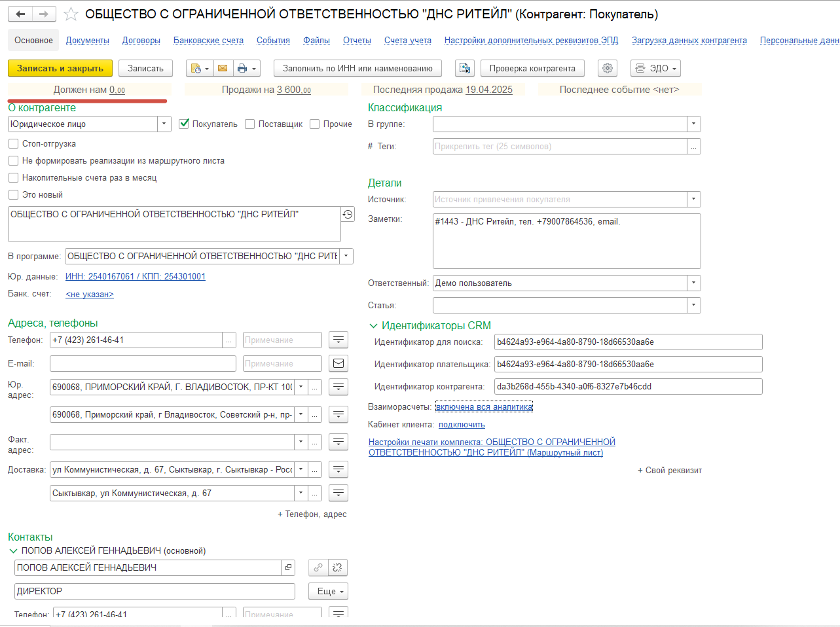Click Заполнить по ИНН или наименованию
840x627 pixels.
click(x=357, y=68)
